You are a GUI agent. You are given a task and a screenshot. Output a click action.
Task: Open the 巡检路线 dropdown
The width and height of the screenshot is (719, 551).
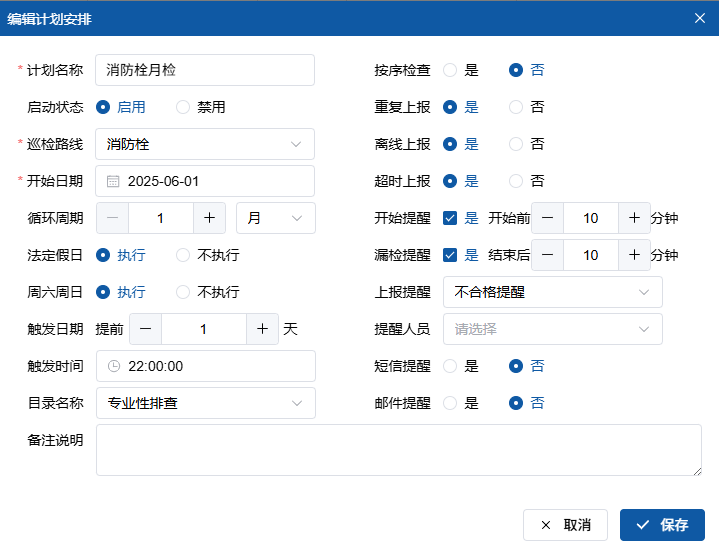205,144
